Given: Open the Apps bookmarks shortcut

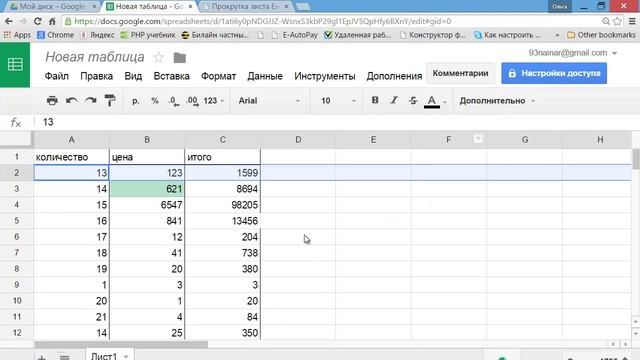Looking at the screenshot, I should point(17,35).
